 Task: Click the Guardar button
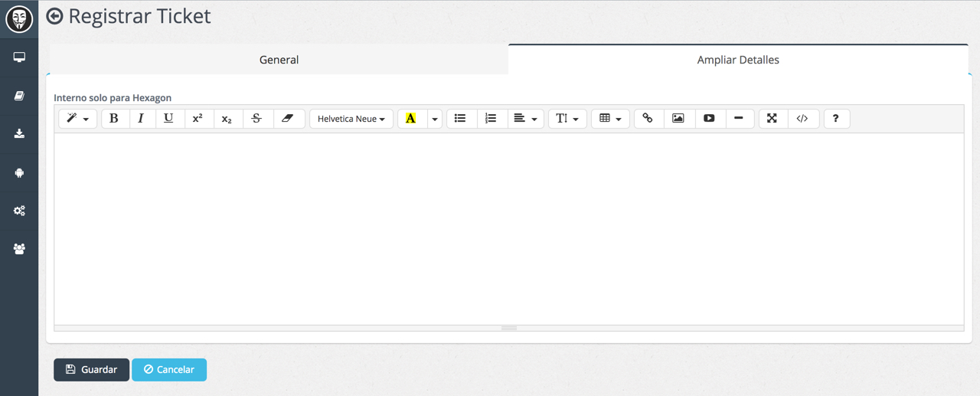(x=91, y=369)
